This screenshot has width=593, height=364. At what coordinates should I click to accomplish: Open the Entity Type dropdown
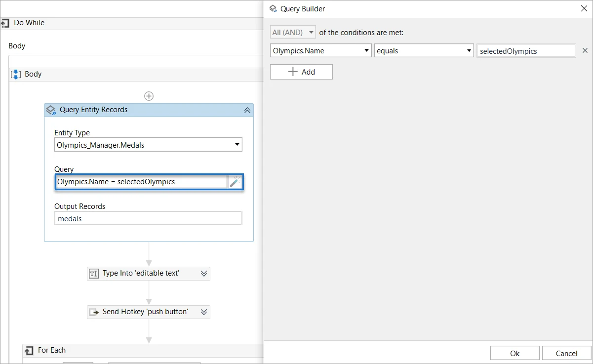point(148,145)
